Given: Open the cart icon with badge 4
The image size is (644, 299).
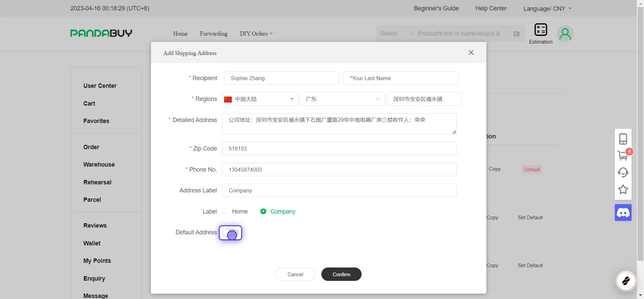Looking at the screenshot, I should [623, 155].
